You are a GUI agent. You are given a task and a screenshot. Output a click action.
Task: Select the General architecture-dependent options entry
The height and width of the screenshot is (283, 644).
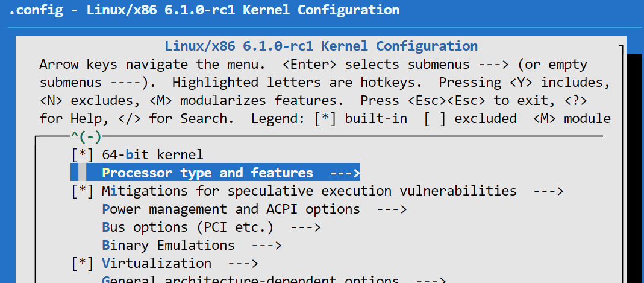pyautogui.click(x=250, y=280)
